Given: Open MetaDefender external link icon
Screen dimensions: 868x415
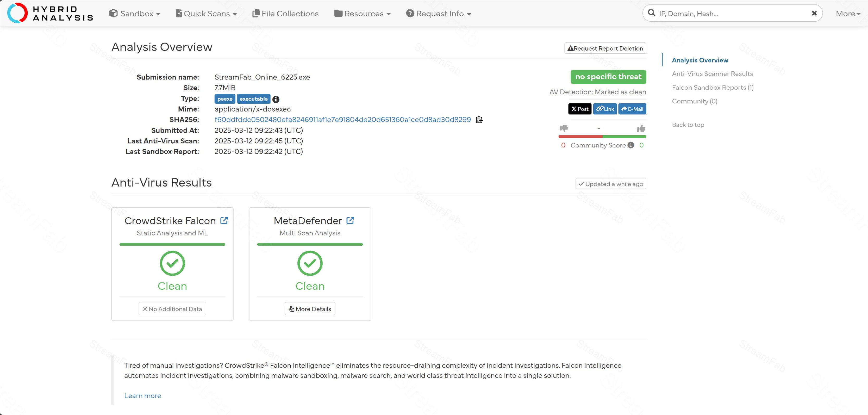Looking at the screenshot, I should click(350, 220).
